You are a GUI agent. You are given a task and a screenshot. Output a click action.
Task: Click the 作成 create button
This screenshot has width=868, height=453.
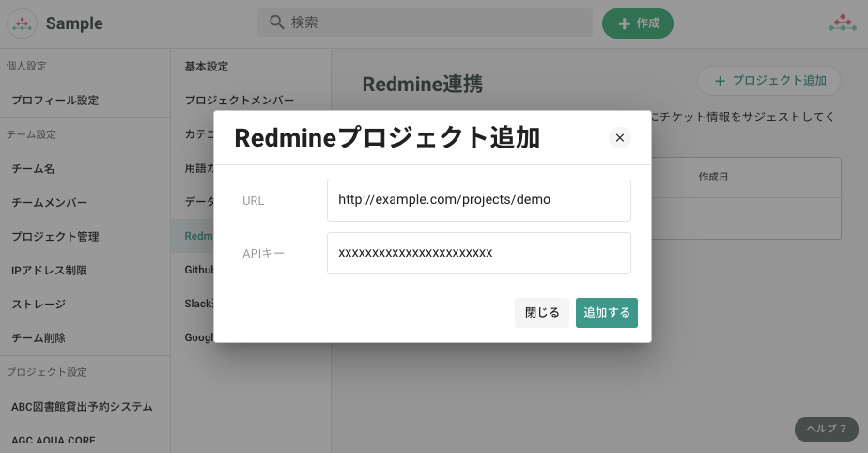click(x=638, y=23)
